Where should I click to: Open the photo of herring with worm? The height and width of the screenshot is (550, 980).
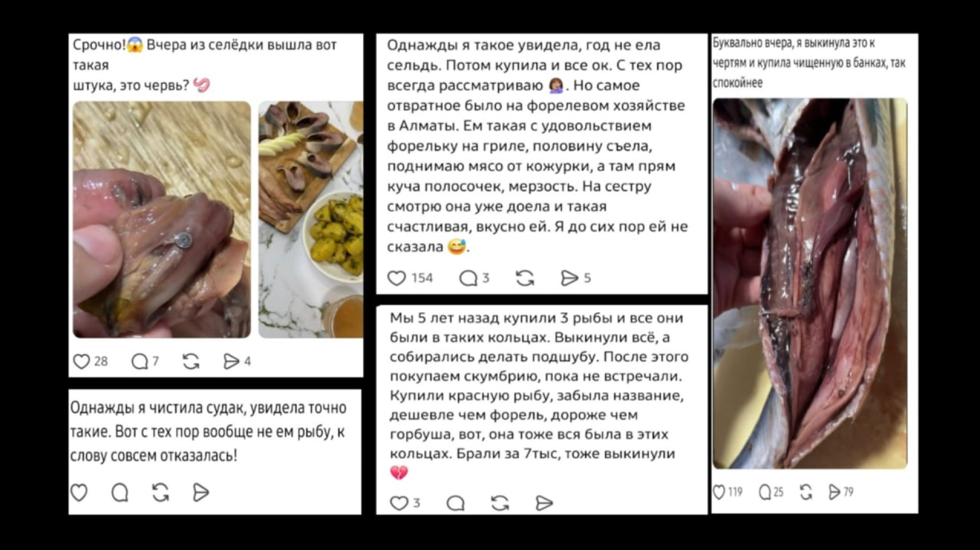pyautogui.click(x=162, y=219)
